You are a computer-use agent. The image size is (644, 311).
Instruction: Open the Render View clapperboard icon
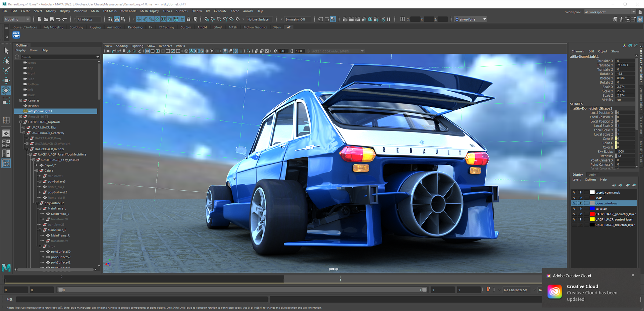pos(345,19)
